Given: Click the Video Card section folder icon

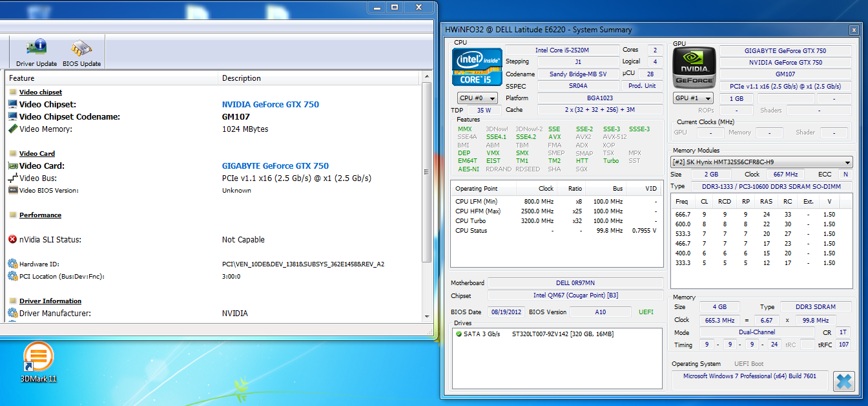Looking at the screenshot, I should click(x=13, y=153).
